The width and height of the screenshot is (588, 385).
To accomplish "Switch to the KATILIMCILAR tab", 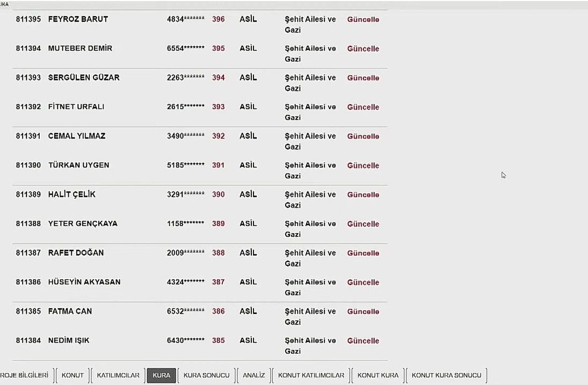I will point(118,375).
